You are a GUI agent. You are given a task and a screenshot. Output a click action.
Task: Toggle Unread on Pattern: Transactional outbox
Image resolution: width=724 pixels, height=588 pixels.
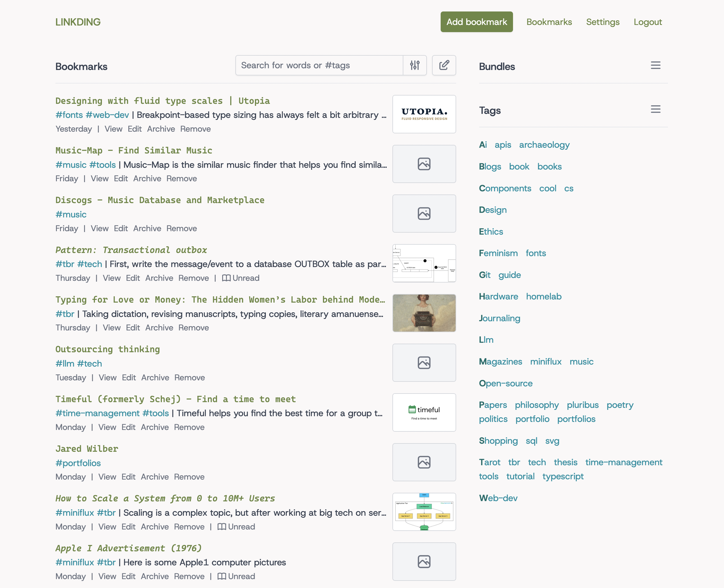pos(241,278)
